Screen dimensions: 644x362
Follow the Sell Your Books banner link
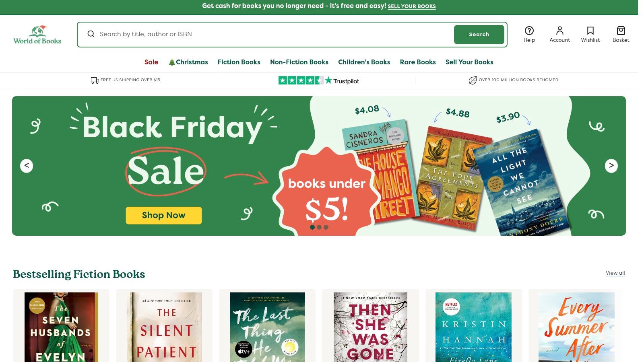[x=411, y=6]
